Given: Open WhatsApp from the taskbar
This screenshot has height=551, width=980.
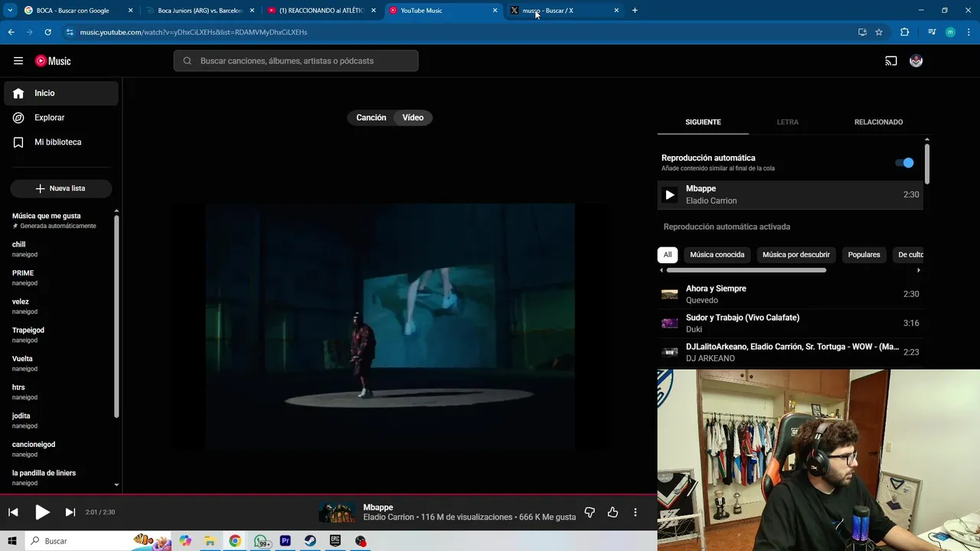Looking at the screenshot, I should (260, 541).
